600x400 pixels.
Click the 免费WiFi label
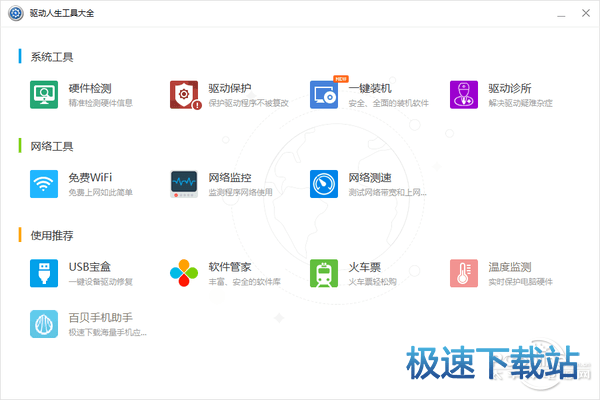click(90, 178)
